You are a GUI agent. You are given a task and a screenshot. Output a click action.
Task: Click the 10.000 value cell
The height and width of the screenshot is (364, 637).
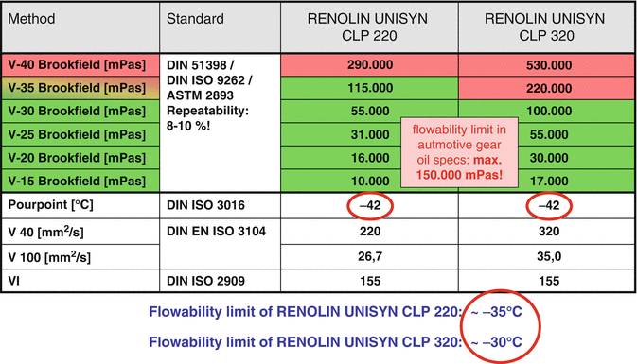(x=370, y=181)
